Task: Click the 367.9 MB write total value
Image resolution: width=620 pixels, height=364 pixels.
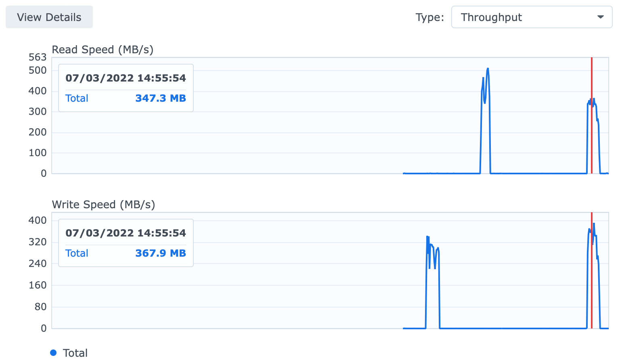Action: coord(161,253)
